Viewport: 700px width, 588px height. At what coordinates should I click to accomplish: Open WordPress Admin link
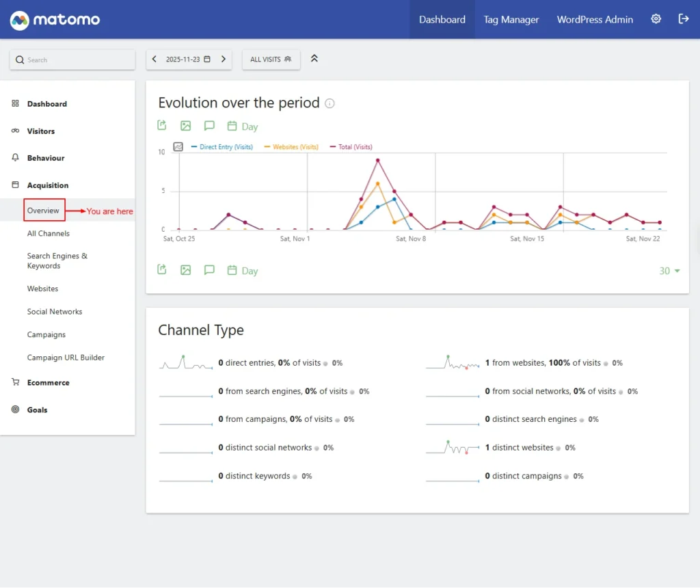point(595,19)
